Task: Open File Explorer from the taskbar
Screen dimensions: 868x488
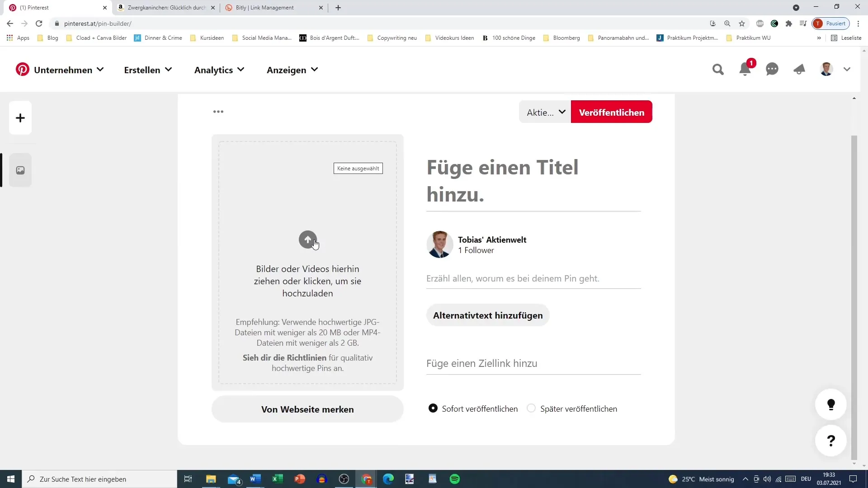Action: (x=211, y=479)
